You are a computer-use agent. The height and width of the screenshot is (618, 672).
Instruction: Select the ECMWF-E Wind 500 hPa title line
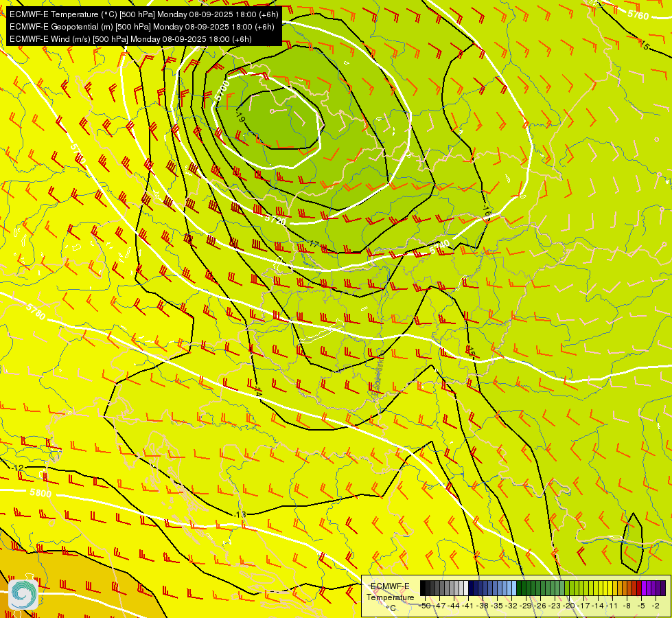130,39
